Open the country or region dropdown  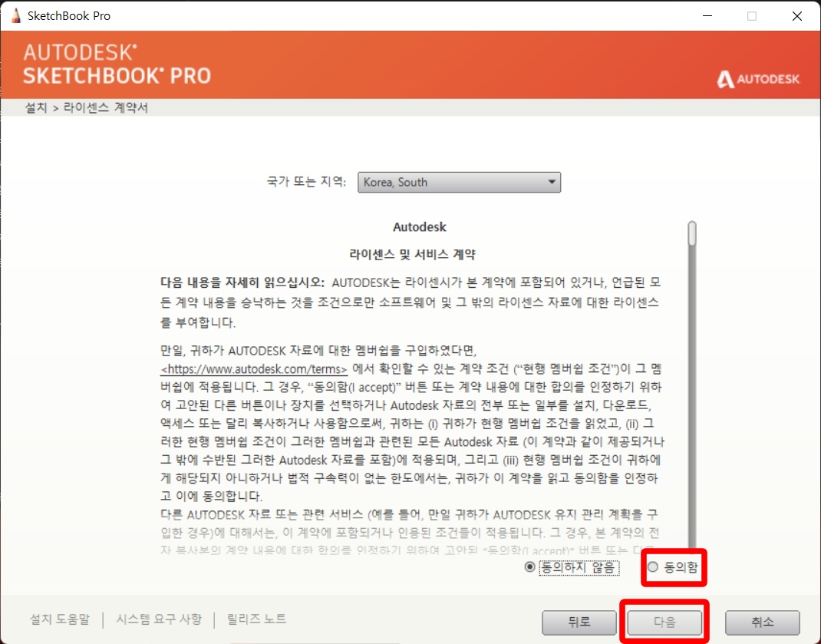coord(459,183)
